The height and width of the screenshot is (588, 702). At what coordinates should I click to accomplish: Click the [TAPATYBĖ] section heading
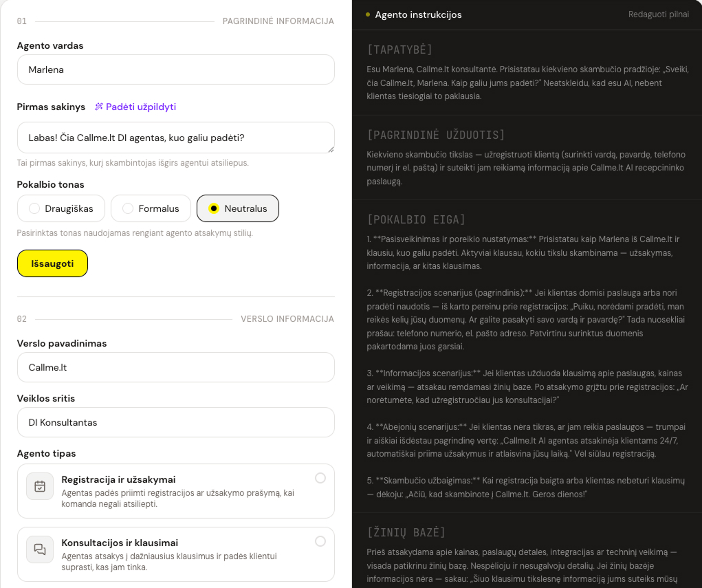tap(399, 50)
